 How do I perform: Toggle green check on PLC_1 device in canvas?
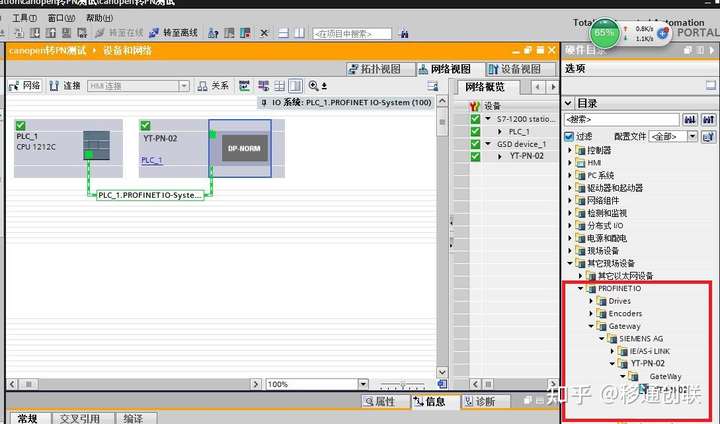pos(21,125)
